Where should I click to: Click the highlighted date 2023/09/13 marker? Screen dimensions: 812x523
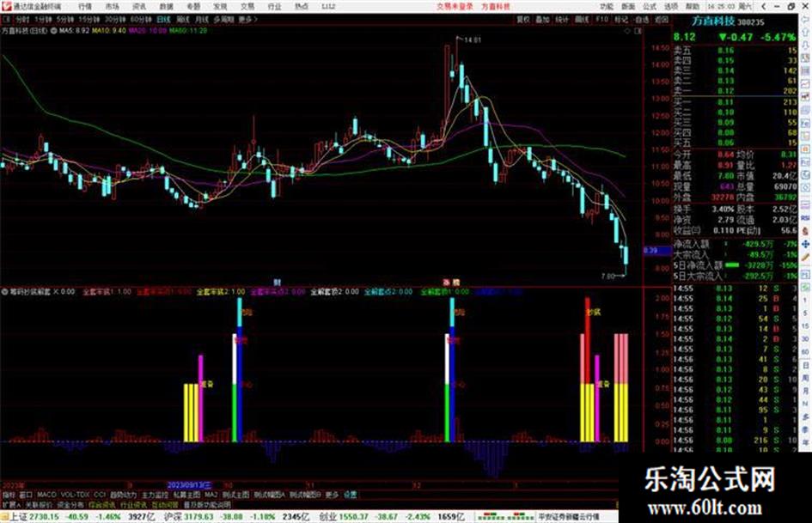point(189,486)
